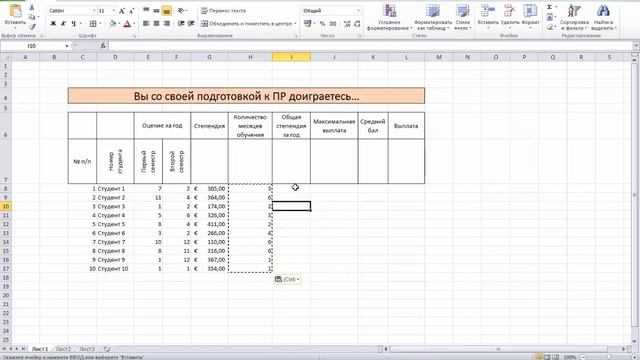Viewport: 640px width, 360px height.
Task: Switch to the Лист1 sheet tab
Action: pos(40,349)
